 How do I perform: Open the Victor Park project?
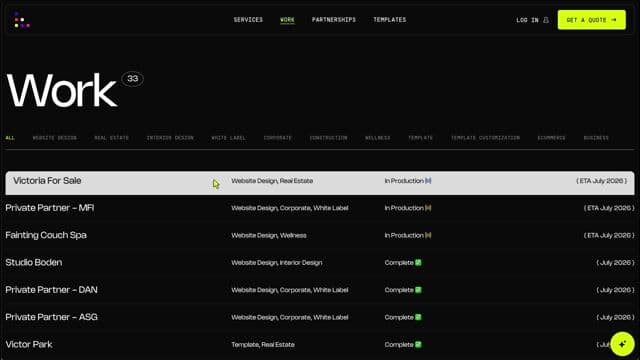point(29,344)
